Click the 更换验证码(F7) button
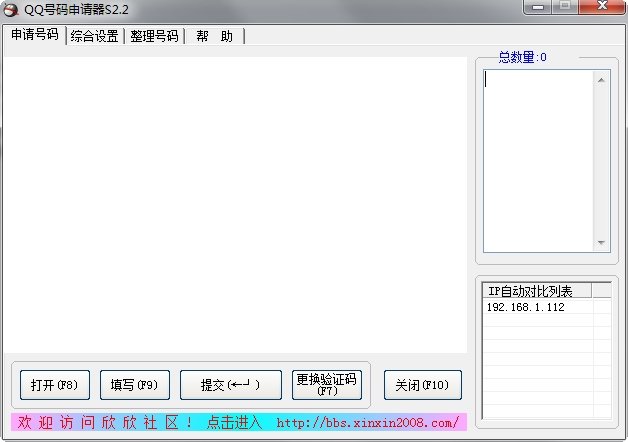Image resolution: width=628 pixels, height=442 pixels. (327, 385)
